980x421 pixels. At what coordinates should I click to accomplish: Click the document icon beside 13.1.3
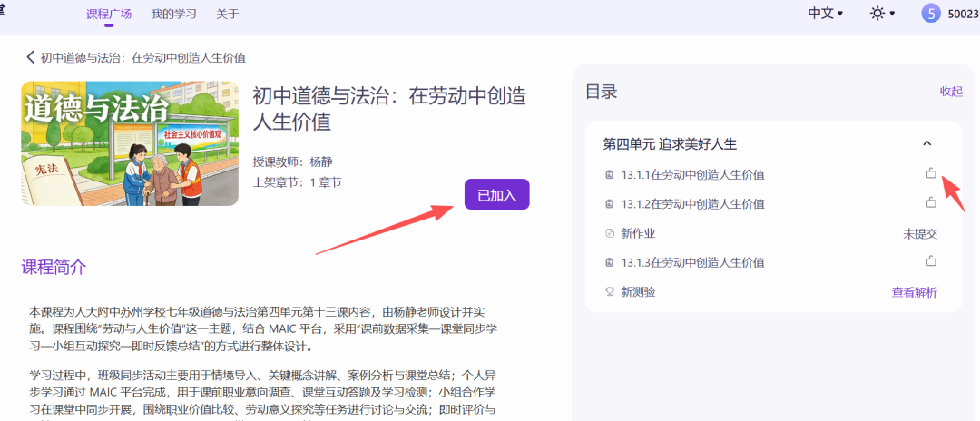[x=610, y=262]
